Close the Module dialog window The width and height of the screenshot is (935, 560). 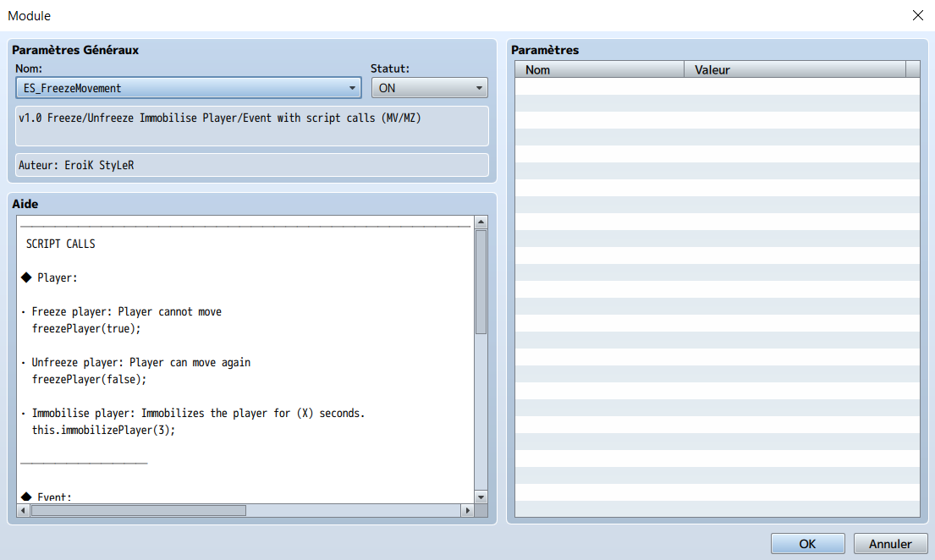pyautogui.click(x=918, y=15)
